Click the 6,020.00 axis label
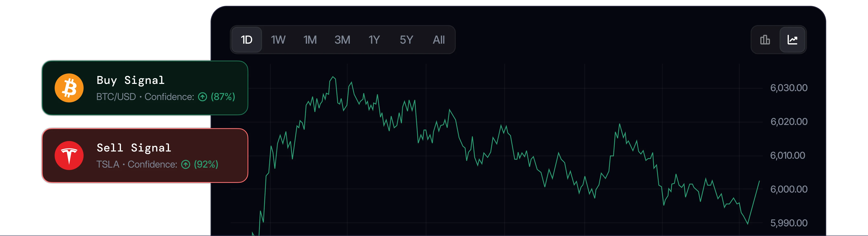This screenshot has width=868, height=236. pos(789,122)
